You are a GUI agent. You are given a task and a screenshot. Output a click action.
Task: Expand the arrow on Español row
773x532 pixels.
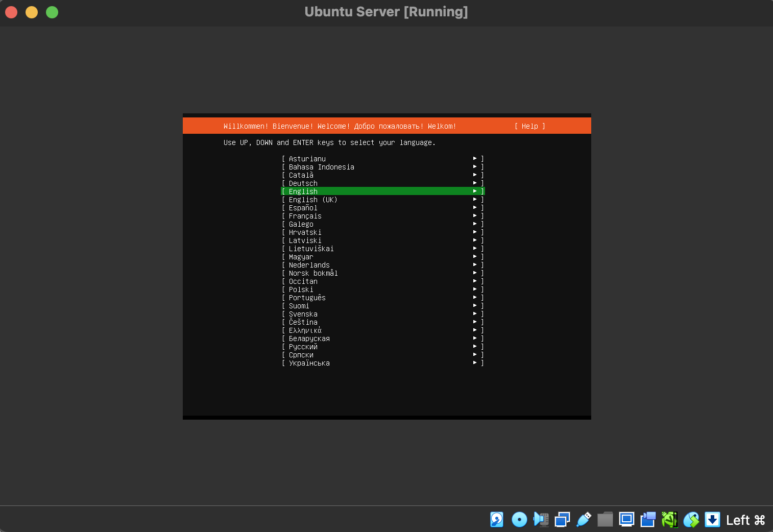pos(475,208)
